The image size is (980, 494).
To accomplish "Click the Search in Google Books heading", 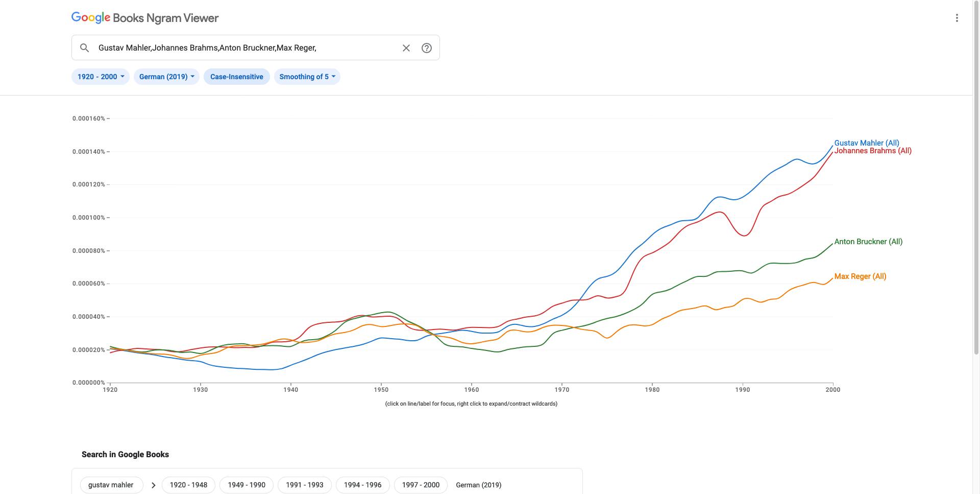I will (125, 454).
